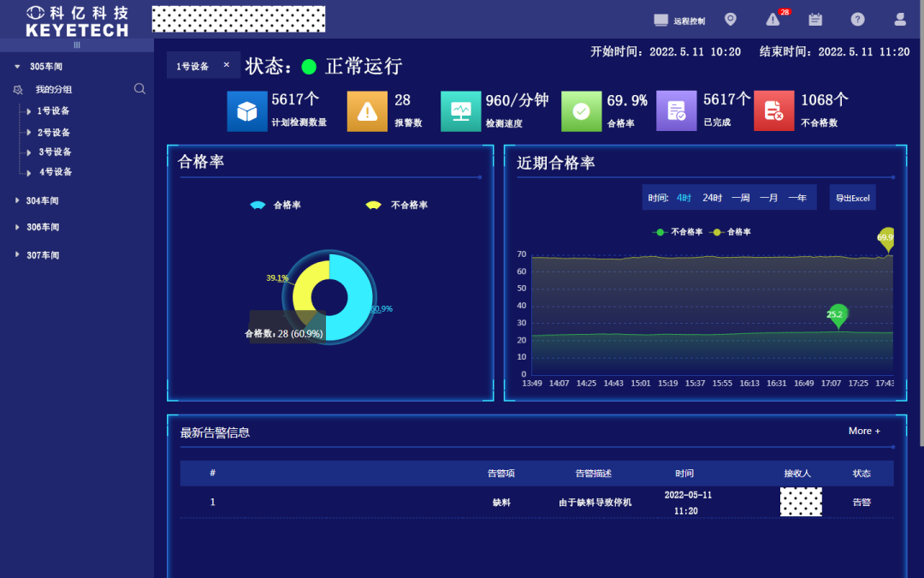Open alerts icon showing 28 notifications
The height and width of the screenshot is (578, 924).
click(772, 19)
